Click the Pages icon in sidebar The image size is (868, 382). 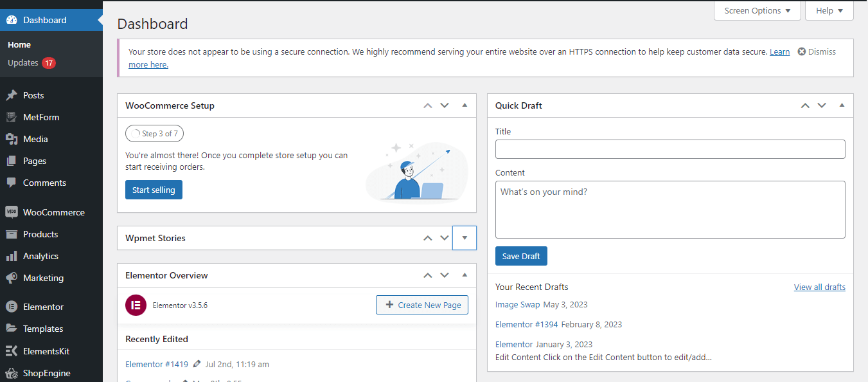(x=12, y=161)
